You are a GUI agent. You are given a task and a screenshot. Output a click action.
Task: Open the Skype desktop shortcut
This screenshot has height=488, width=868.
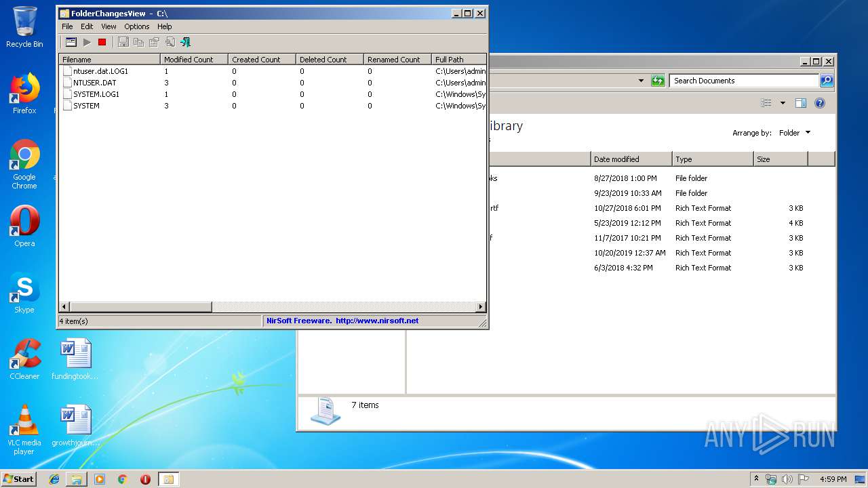click(x=24, y=293)
